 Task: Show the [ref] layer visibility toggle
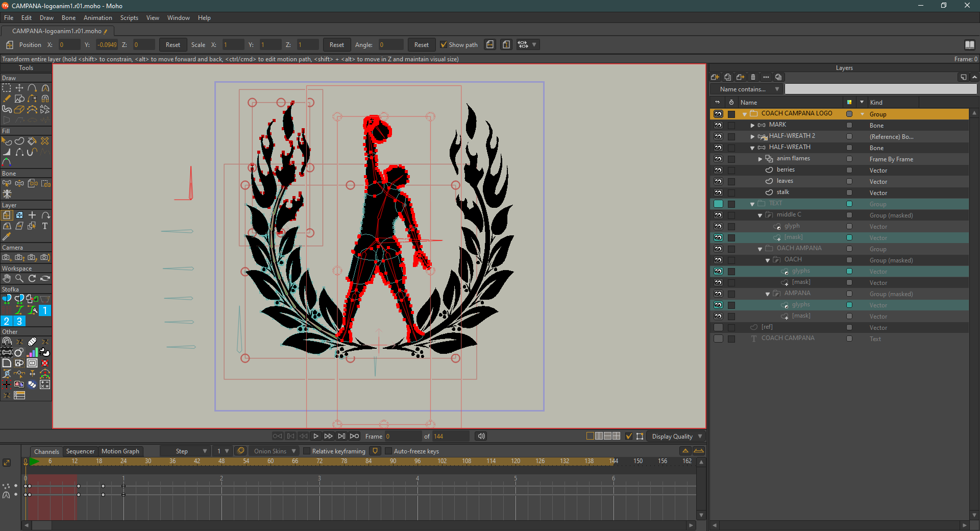click(x=718, y=327)
